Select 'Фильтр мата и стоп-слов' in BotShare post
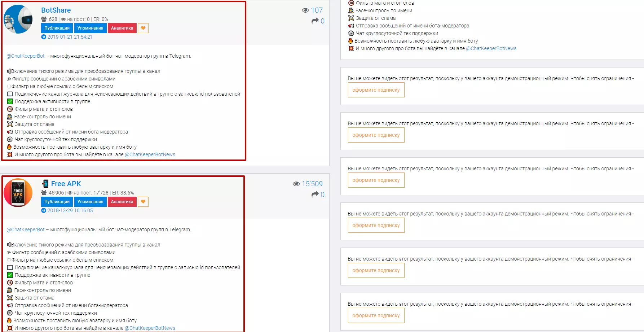 click(x=44, y=109)
